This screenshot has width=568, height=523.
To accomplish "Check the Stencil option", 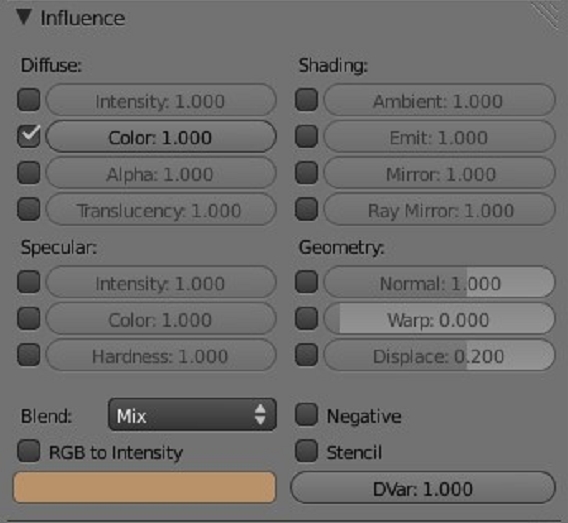I will coord(306,451).
